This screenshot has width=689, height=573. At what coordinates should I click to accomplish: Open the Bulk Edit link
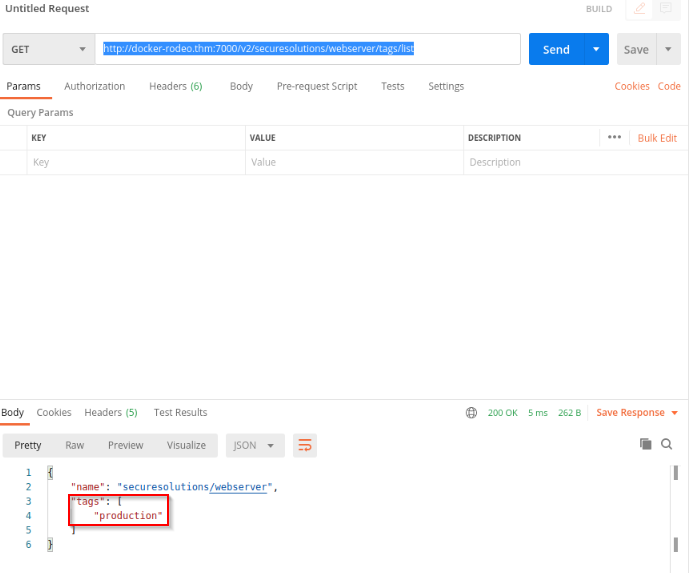point(657,138)
